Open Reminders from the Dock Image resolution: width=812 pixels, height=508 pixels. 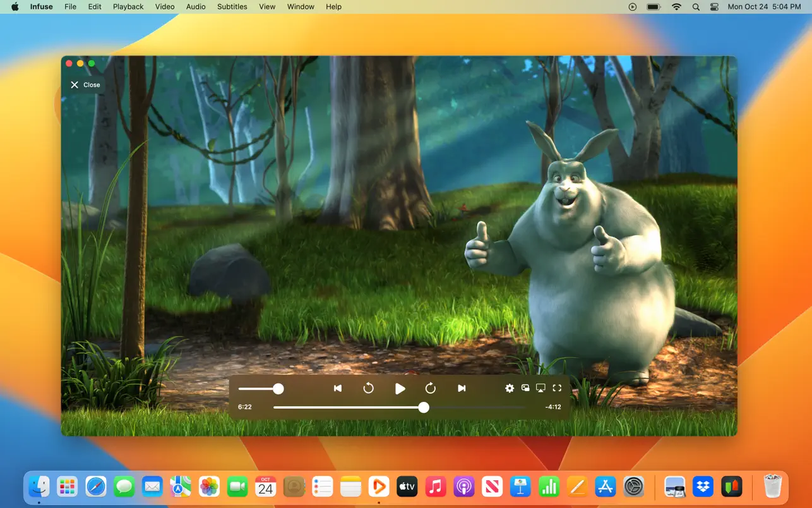[323, 487]
